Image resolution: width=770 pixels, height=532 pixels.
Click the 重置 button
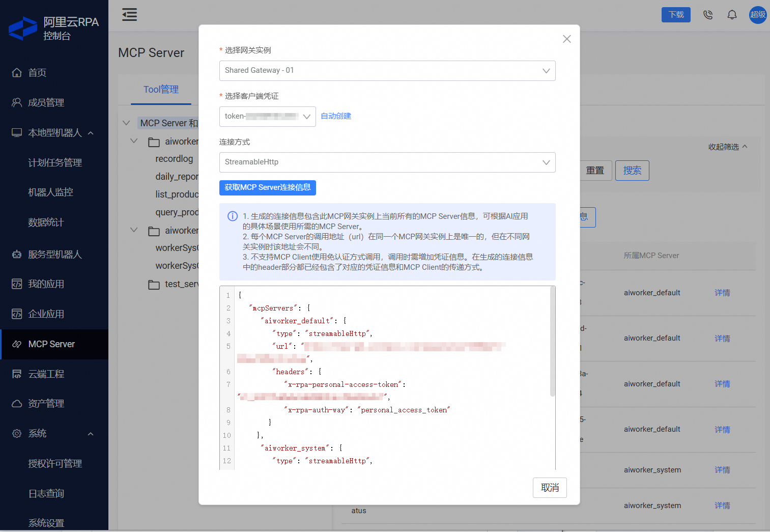pyautogui.click(x=595, y=171)
